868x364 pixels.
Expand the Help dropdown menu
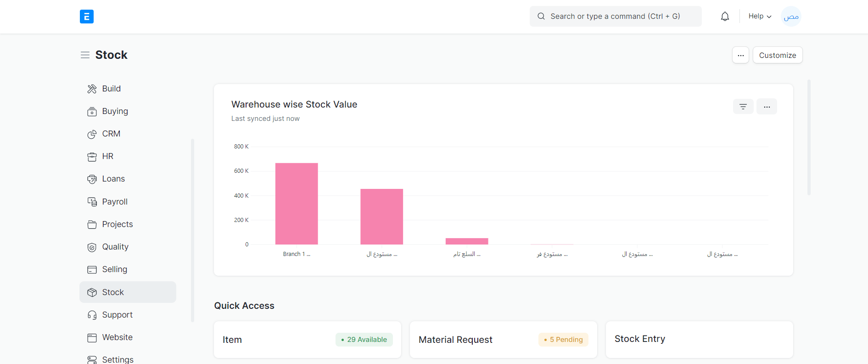[759, 17]
